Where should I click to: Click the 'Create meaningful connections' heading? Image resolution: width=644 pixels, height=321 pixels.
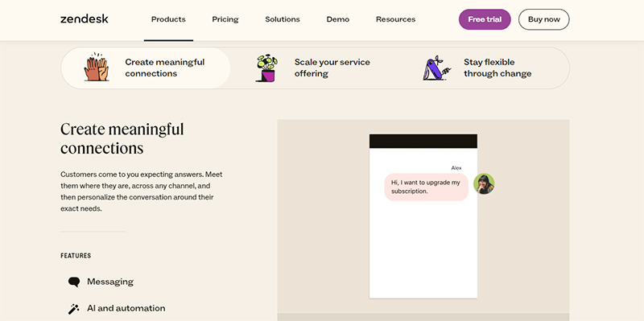pyautogui.click(x=122, y=138)
